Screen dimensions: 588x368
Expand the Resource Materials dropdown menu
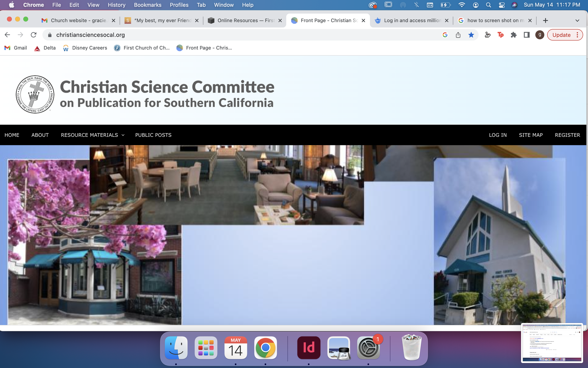coord(92,135)
